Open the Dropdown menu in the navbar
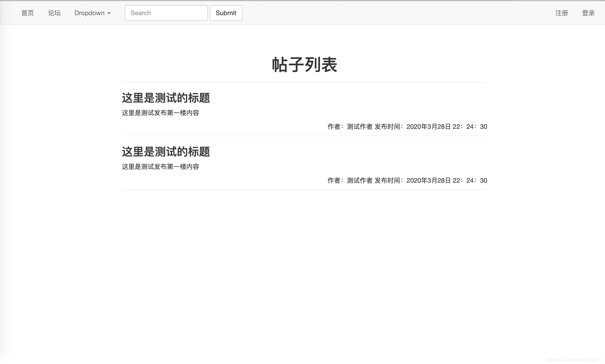 [89, 13]
